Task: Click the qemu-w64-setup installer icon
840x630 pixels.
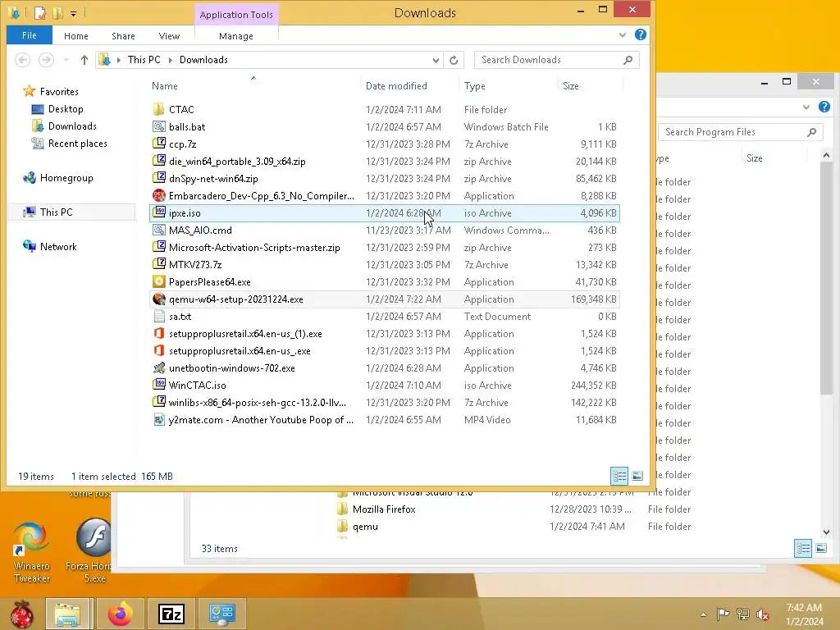Action: click(158, 299)
